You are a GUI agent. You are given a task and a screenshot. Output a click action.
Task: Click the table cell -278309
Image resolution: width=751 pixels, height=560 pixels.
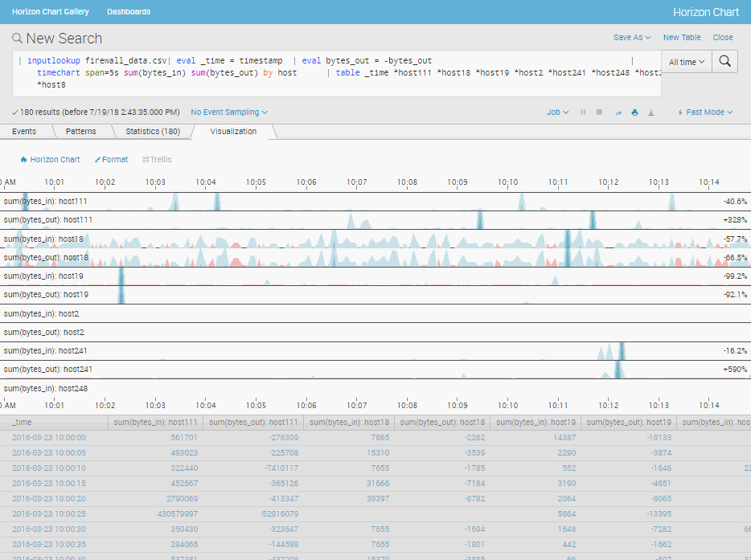click(x=284, y=437)
